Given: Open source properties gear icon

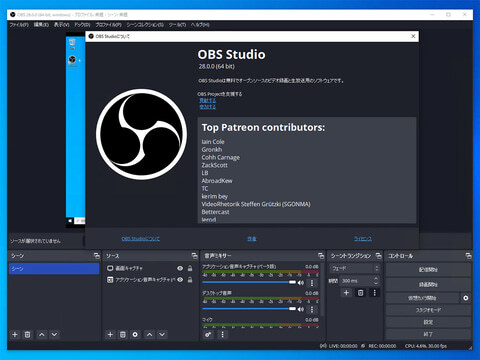Looking at the screenshot, I should click(135, 334).
